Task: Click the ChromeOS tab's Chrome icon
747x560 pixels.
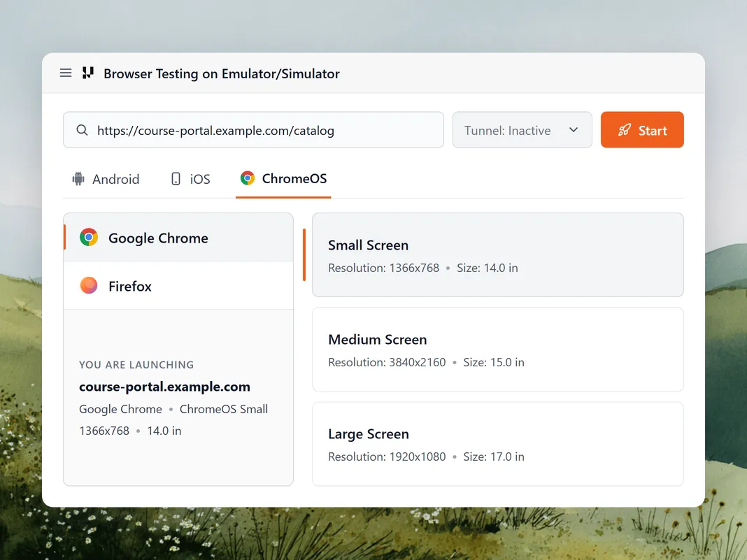Action: pyautogui.click(x=248, y=178)
